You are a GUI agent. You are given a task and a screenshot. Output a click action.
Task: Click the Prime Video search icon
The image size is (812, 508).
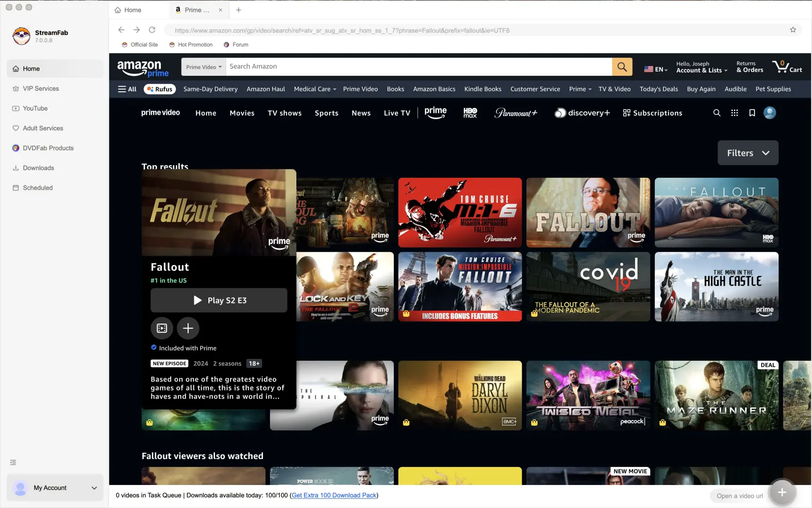[716, 113]
